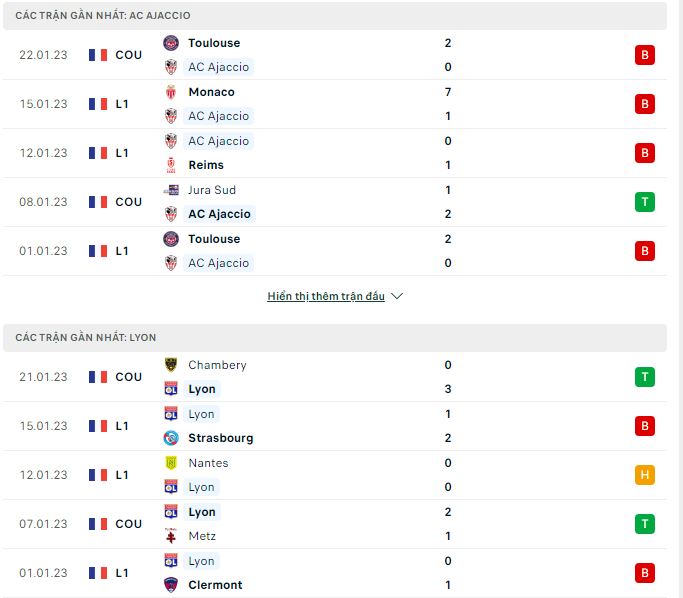Expand more matches with 'Hiển thị thêm trận đấu'
The width and height of the screenshot is (683, 598).
pyautogui.click(x=326, y=296)
